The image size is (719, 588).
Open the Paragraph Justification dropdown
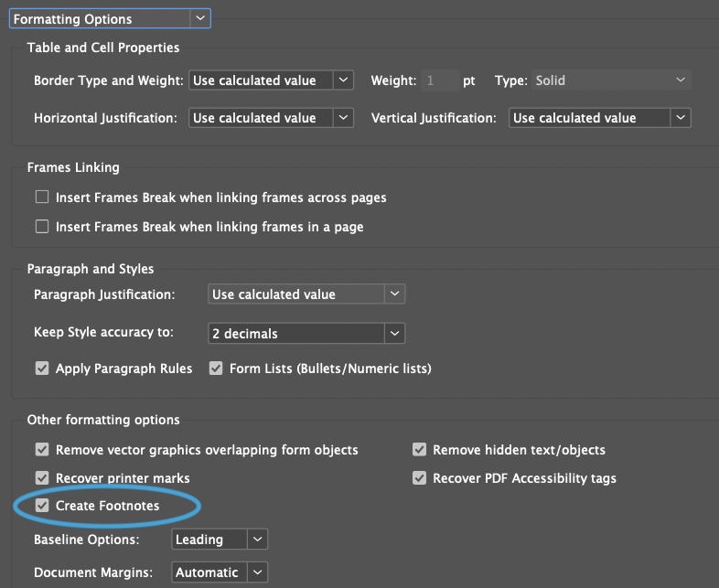(x=306, y=294)
